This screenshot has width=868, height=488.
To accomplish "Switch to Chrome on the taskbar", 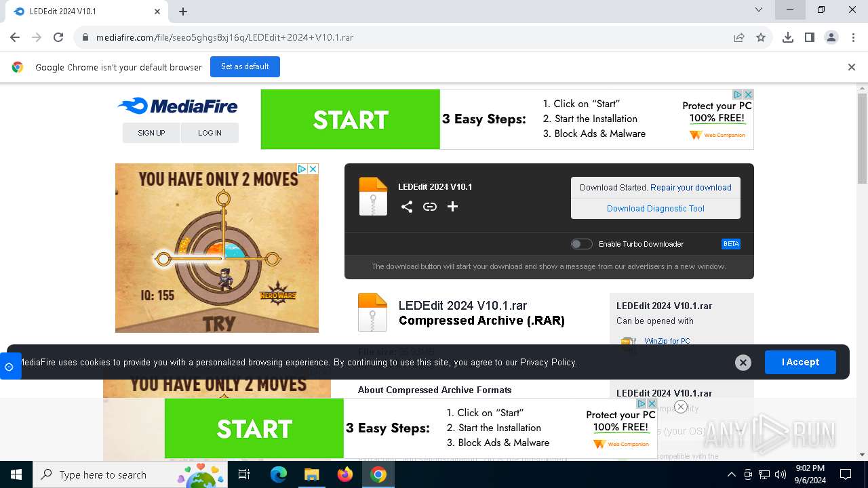I will tap(378, 474).
